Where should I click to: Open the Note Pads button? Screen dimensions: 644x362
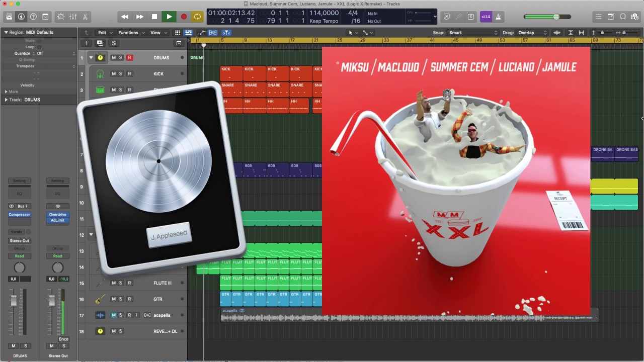(611, 17)
